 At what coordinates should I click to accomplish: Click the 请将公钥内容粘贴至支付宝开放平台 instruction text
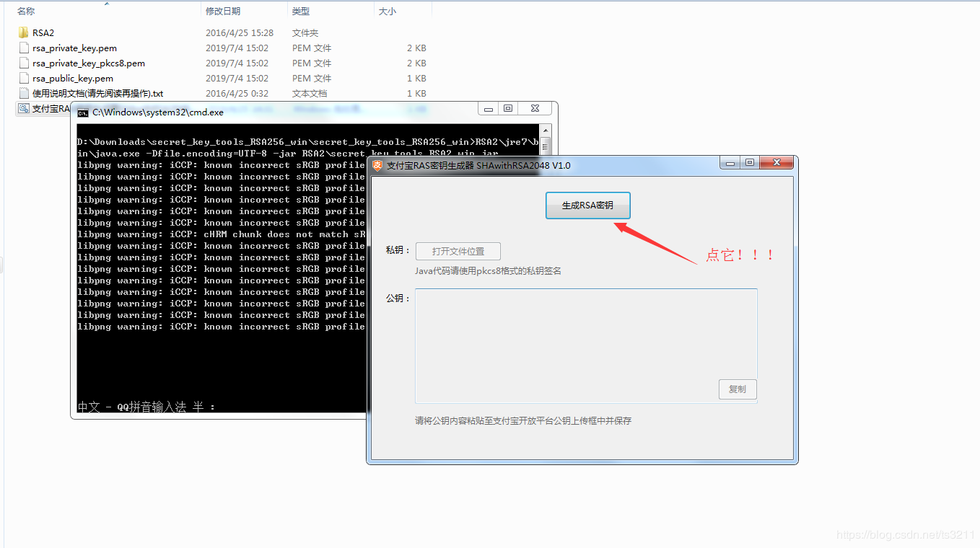(x=523, y=420)
